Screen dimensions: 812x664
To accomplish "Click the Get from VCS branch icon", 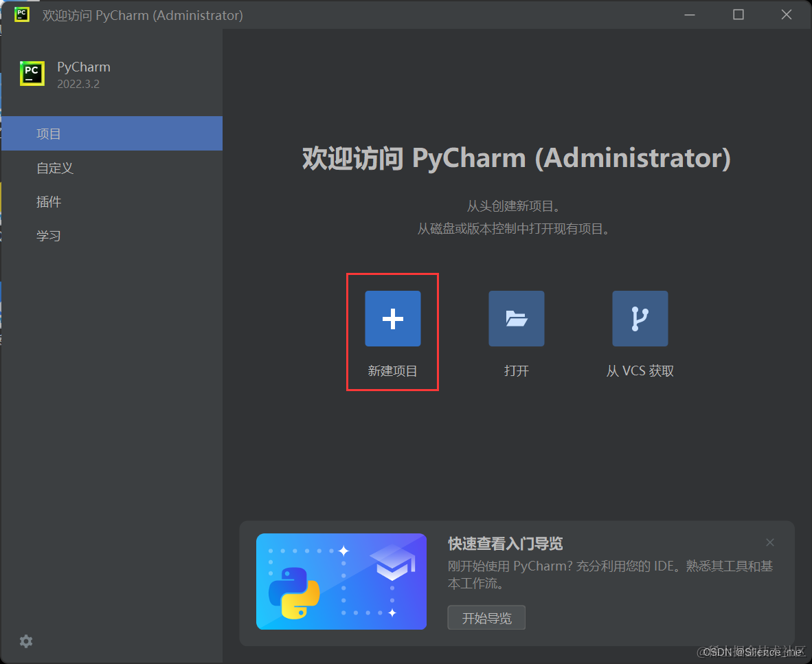I will (640, 318).
